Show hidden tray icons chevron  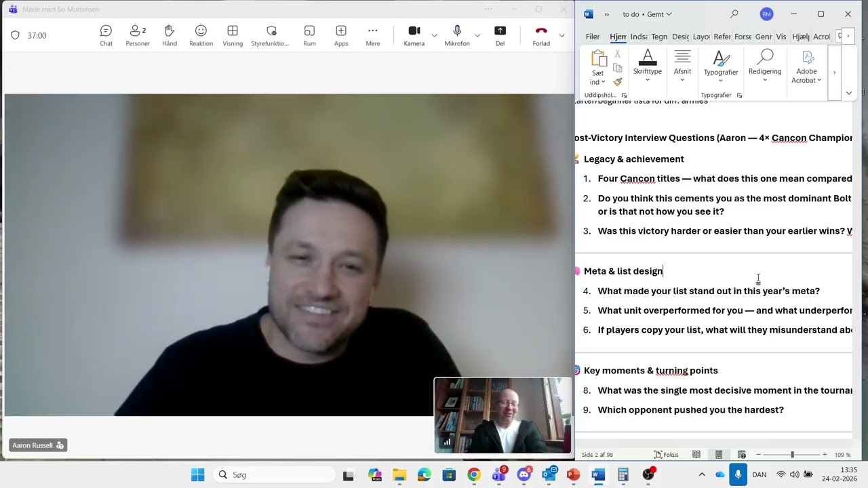702,474
